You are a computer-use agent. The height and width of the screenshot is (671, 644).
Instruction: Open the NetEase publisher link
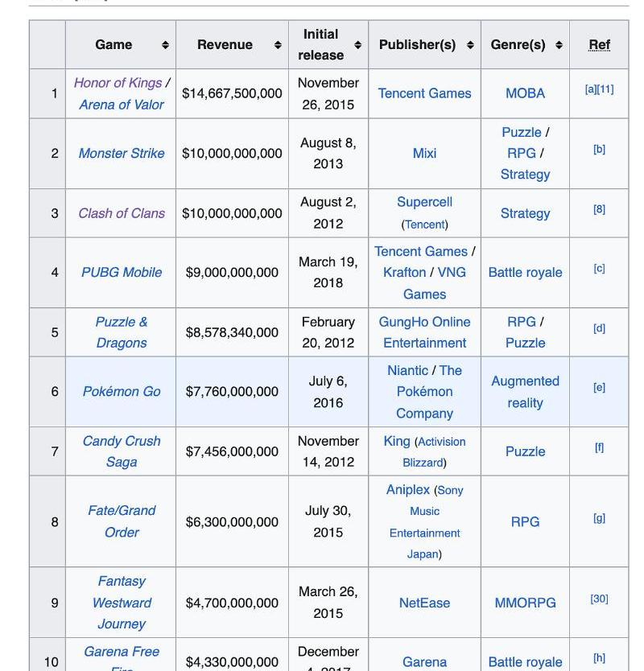point(424,603)
